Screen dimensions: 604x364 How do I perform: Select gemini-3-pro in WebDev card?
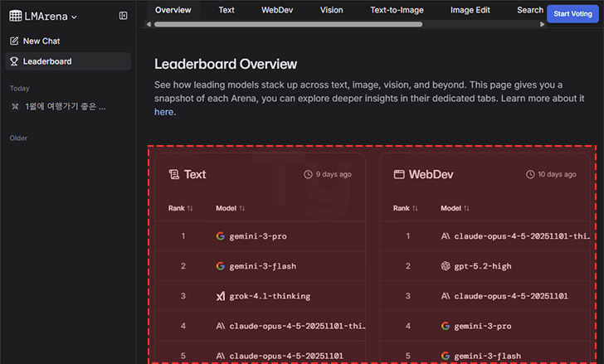[483, 327]
